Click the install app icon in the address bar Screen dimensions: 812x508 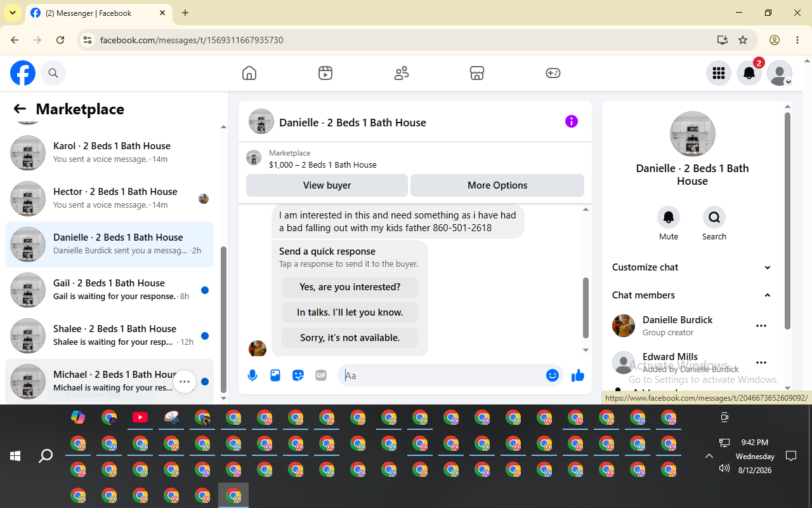[723, 40]
